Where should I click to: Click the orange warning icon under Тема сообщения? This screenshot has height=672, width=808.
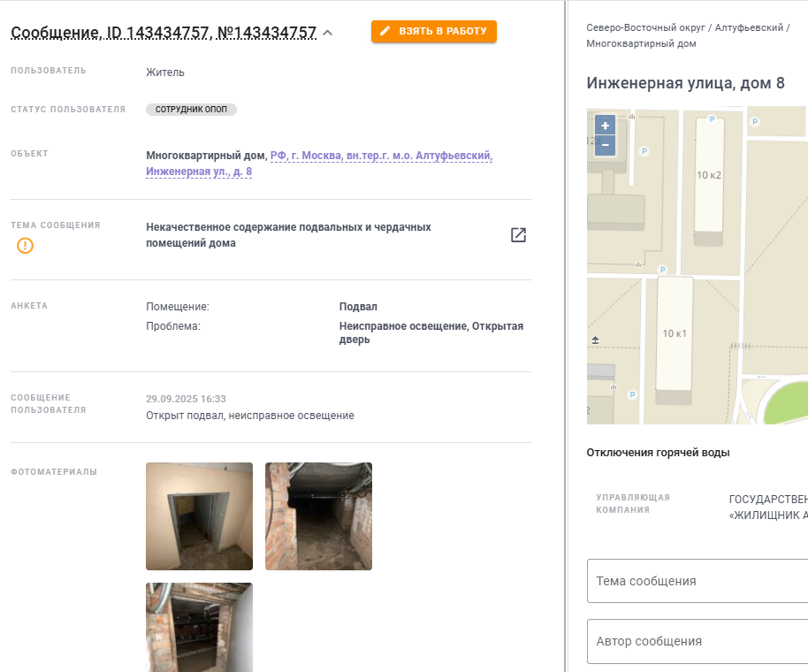click(25, 245)
